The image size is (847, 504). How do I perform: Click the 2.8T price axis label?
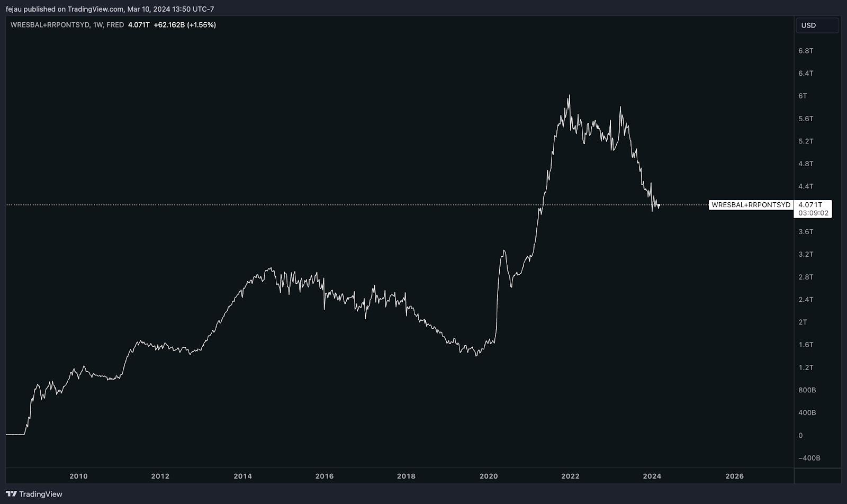[806, 277]
